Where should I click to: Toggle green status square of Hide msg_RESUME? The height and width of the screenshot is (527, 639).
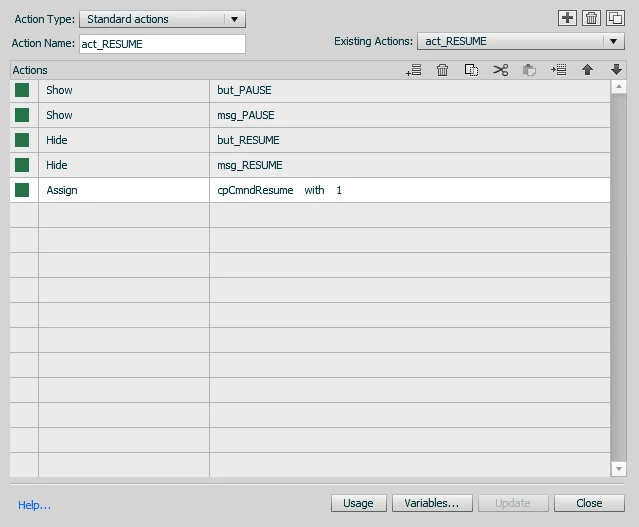click(22, 165)
